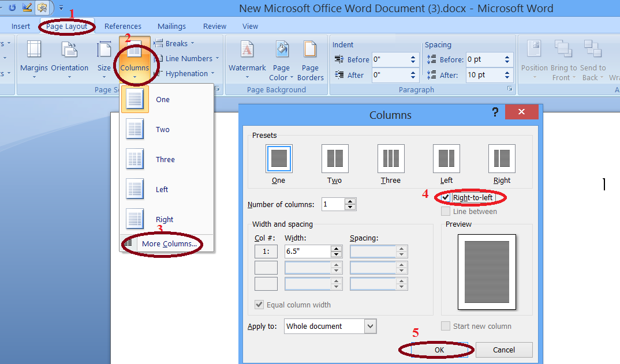The width and height of the screenshot is (620, 364).
Task: Click the Number of columns field
Action: [333, 204]
